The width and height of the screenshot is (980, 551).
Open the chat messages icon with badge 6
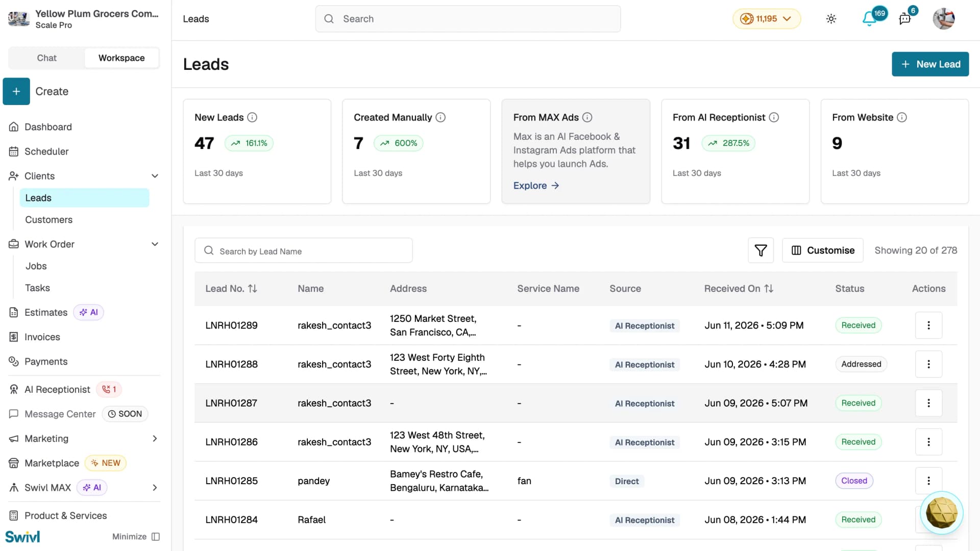[905, 19]
